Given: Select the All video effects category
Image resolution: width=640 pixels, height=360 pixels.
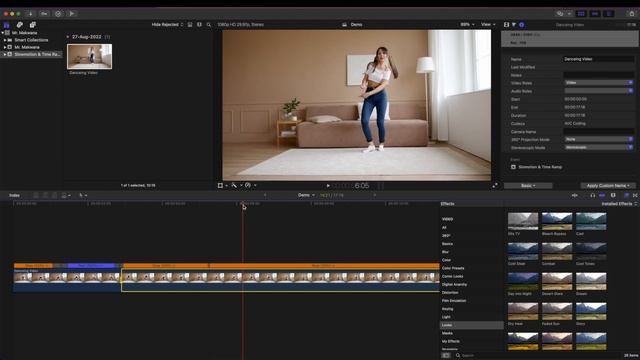Looking at the screenshot, I should click(444, 227).
